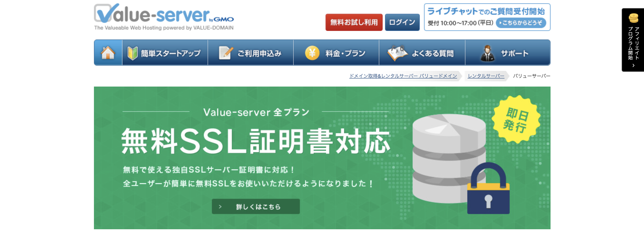The width and height of the screenshot is (644, 234).
Task: Select the ご利用申込み navigation item
Action: click(x=259, y=54)
